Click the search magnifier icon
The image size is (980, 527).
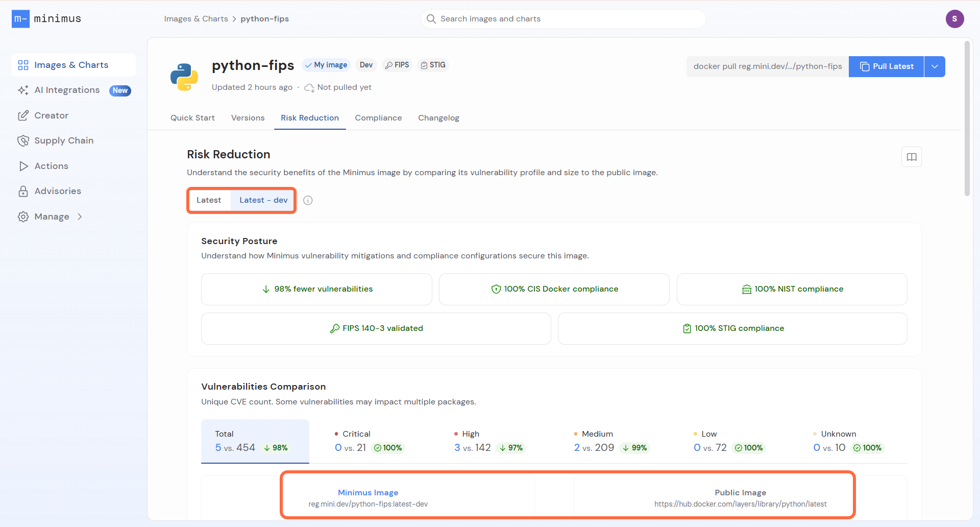click(x=431, y=19)
